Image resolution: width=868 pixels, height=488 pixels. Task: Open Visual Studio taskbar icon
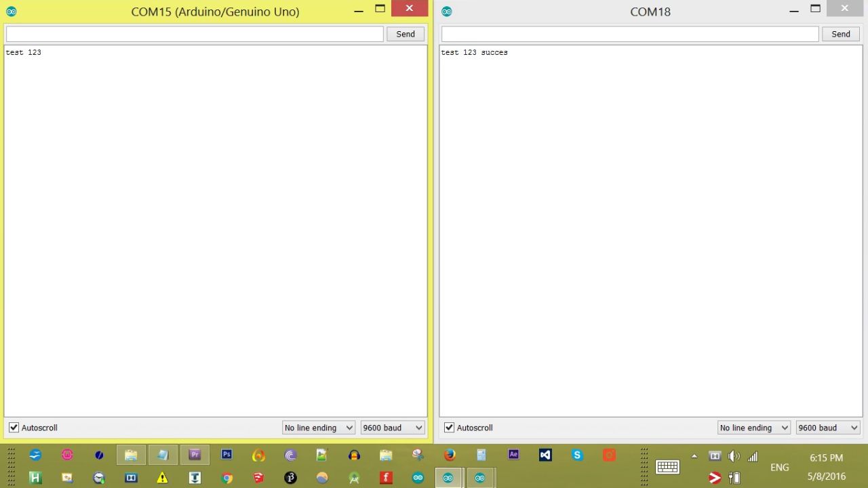coord(545,455)
